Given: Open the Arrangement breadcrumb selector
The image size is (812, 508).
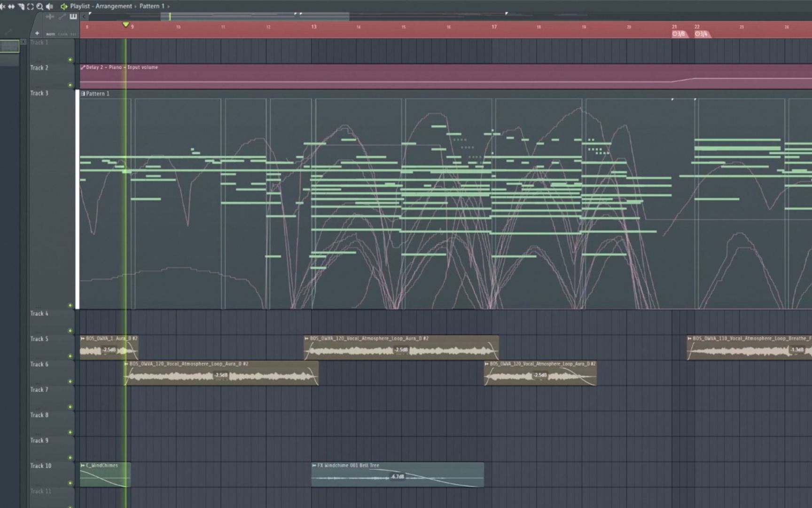Looking at the screenshot, I should tap(114, 6).
